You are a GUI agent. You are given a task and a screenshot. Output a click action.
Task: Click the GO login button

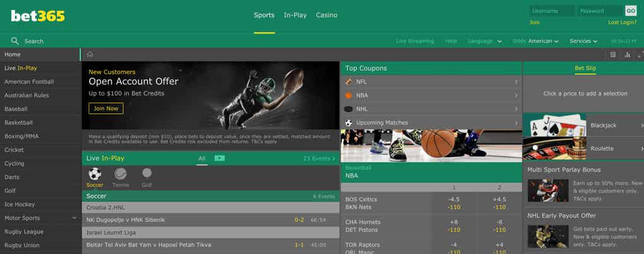pyautogui.click(x=631, y=11)
